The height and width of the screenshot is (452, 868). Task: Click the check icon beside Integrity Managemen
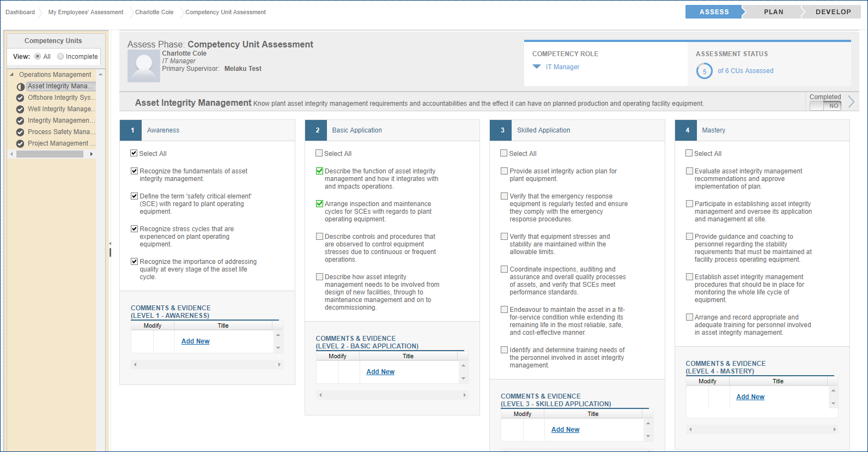[20, 121]
